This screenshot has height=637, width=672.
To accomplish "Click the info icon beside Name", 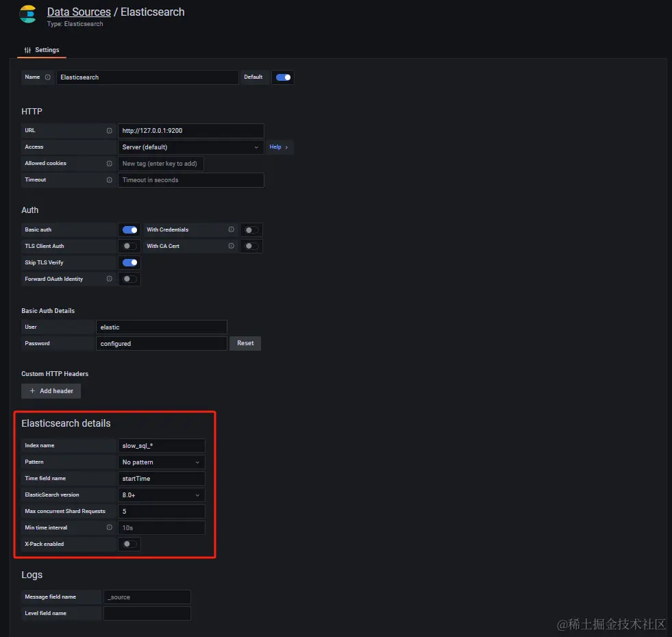I will coord(47,77).
